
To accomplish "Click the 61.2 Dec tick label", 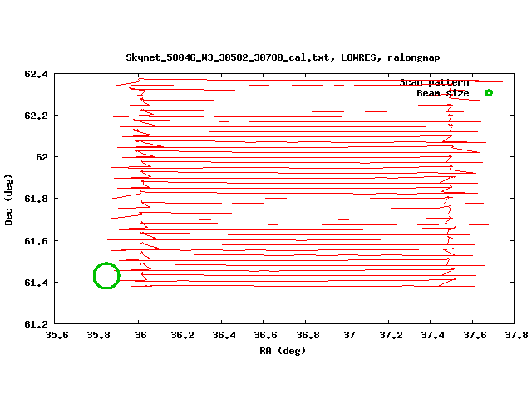I will point(36,324).
